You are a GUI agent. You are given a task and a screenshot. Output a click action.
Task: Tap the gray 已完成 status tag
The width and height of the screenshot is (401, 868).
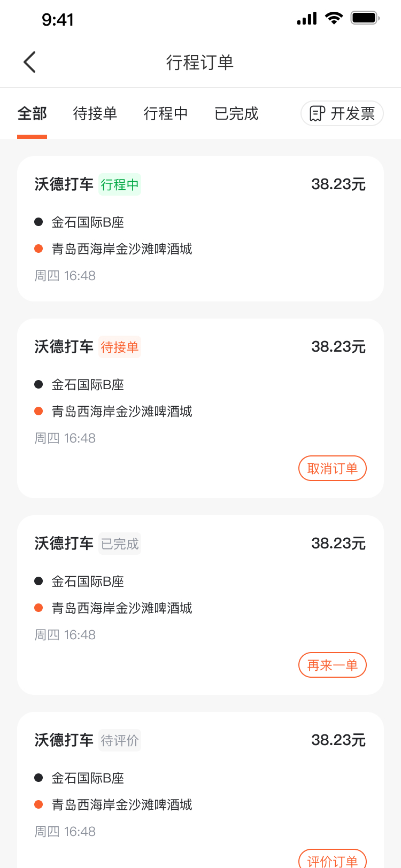click(120, 544)
